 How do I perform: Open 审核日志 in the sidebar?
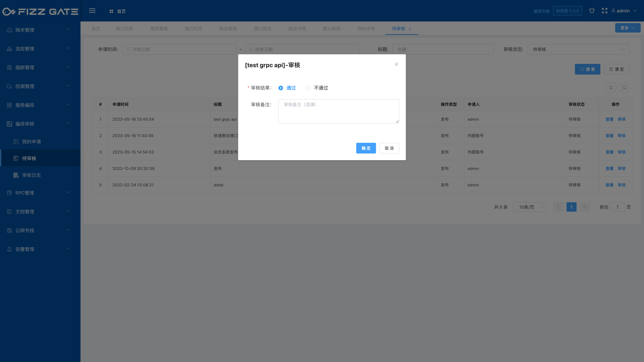[x=31, y=175]
